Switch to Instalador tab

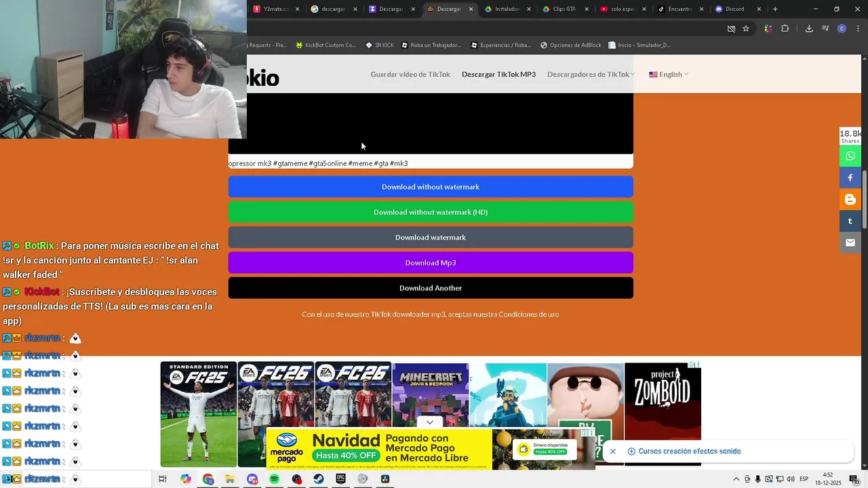[507, 9]
